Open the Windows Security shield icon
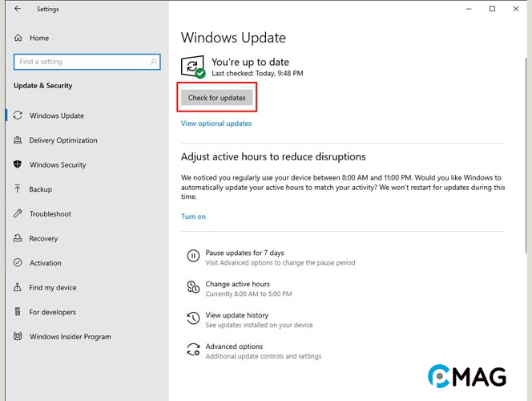This screenshot has width=532, height=401. click(x=18, y=164)
